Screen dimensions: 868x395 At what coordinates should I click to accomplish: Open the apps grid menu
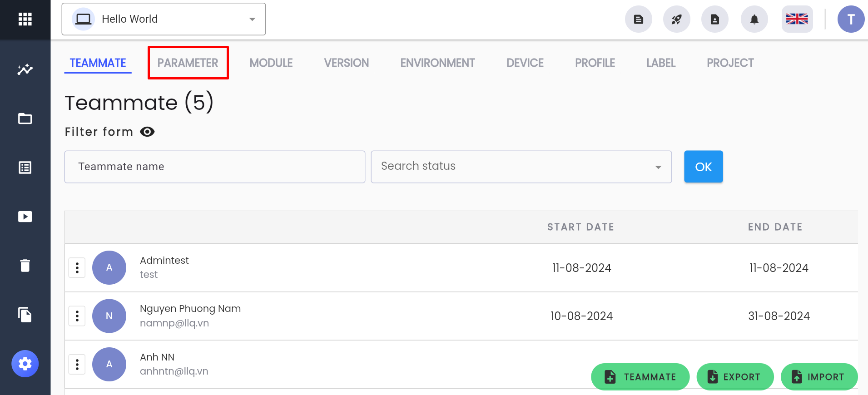[x=25, y=19]
